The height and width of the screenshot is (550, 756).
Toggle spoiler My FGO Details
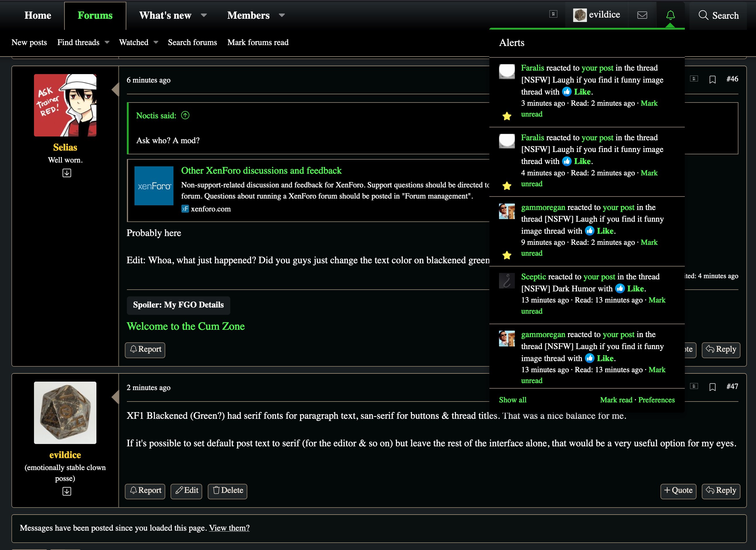[178, 305]
